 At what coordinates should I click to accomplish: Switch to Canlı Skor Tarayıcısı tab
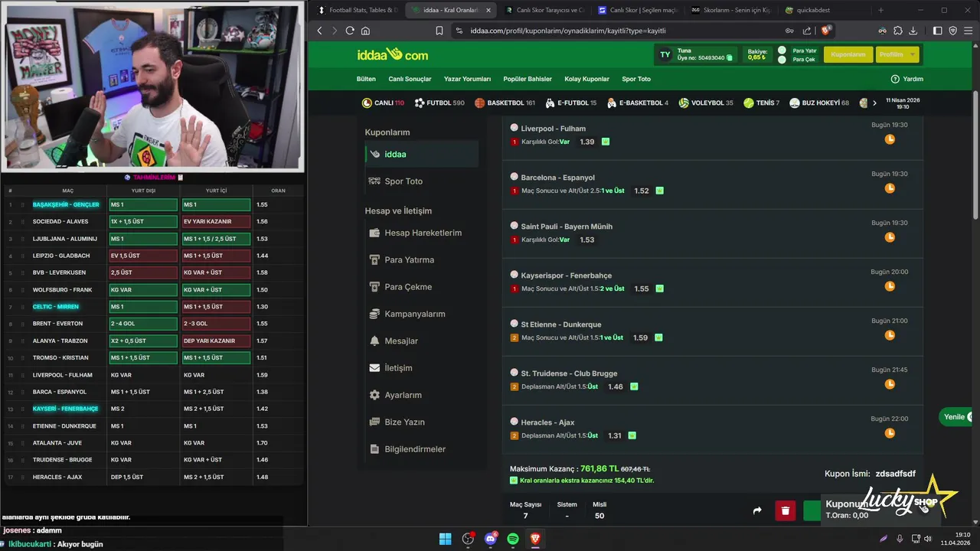[544, 10]
